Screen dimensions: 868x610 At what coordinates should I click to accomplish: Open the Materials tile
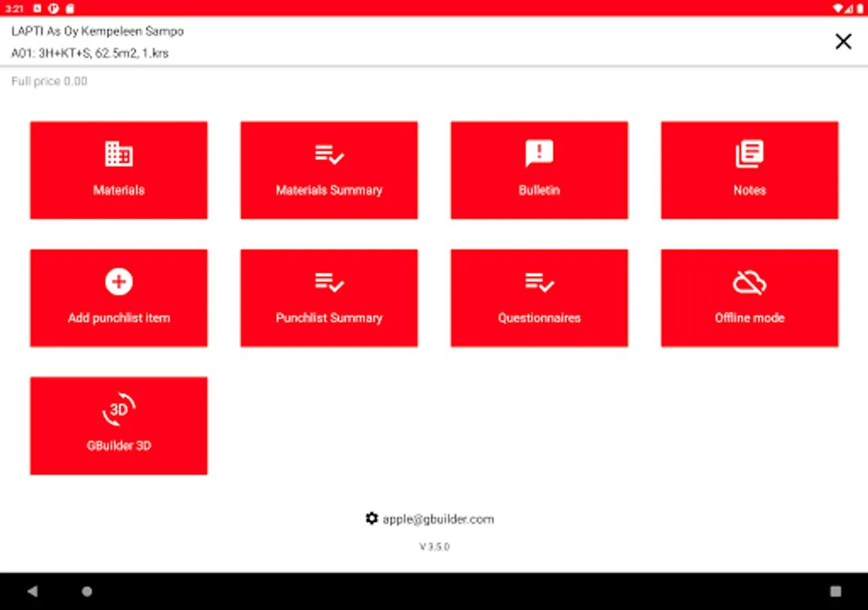click(119, 170)
